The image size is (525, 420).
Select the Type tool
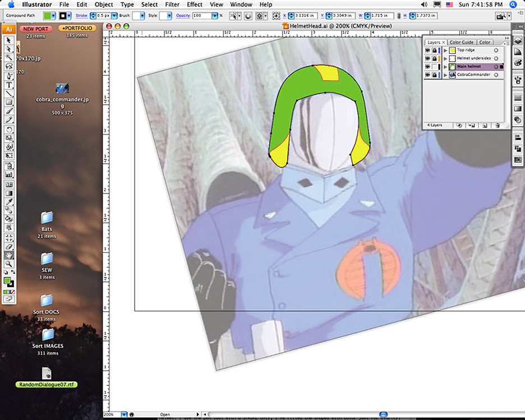point(9,85)
